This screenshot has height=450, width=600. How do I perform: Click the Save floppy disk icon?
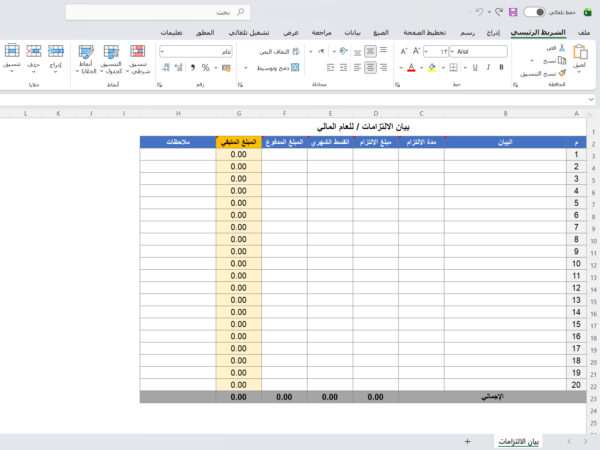(513, 12)
